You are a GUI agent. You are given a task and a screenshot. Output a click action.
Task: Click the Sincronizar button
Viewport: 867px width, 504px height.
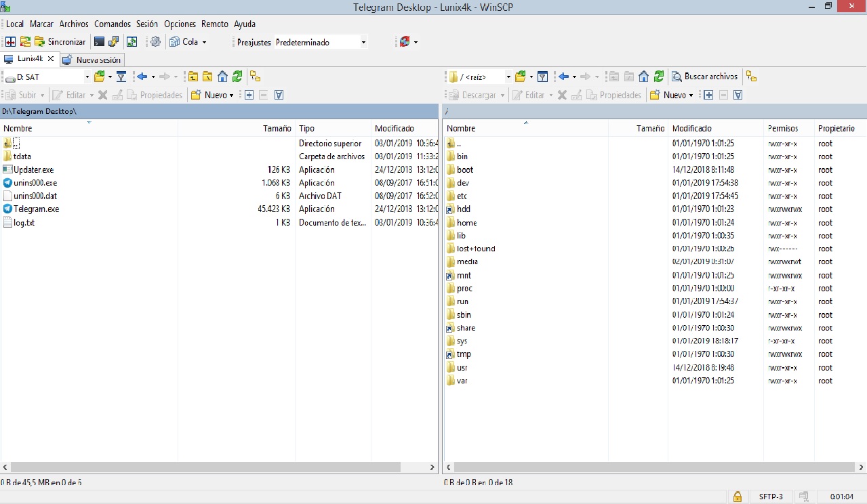pos(60,42)
